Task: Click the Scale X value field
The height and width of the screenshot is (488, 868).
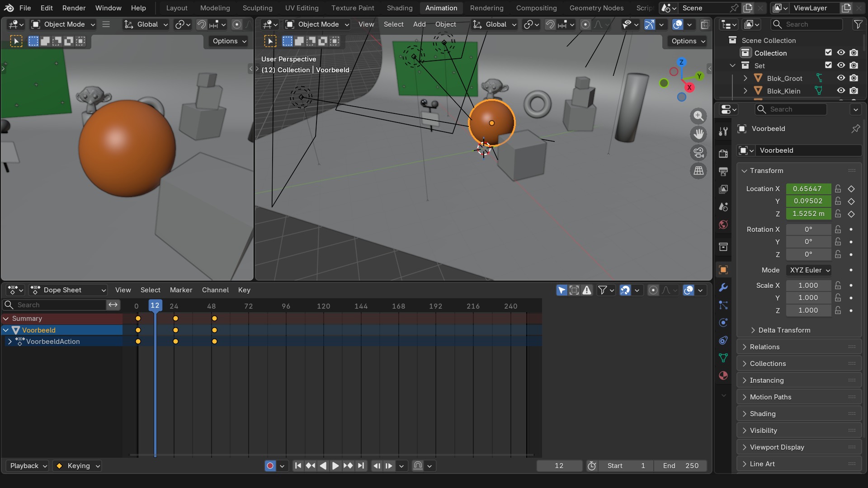Action: (808, 286)
